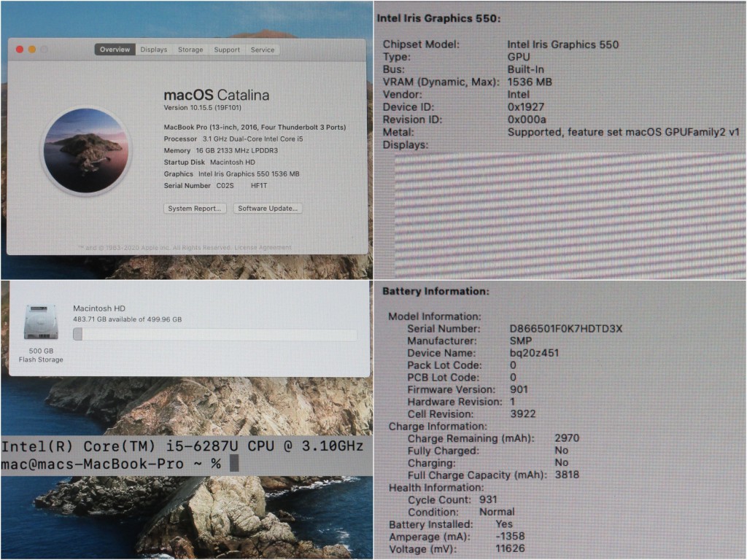
Task: Click the Device Name 'bq20z451'
Action: click(534, 354)
